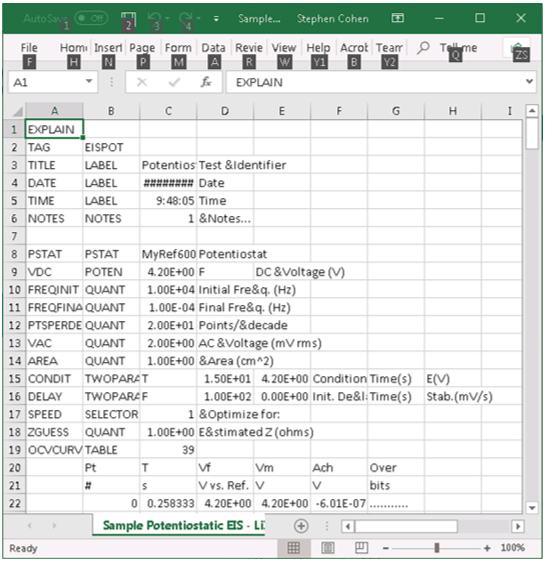Viewport: 546px width, 562px height.
Task: Open the Home ribbon tab
Action: pos(73,48)
